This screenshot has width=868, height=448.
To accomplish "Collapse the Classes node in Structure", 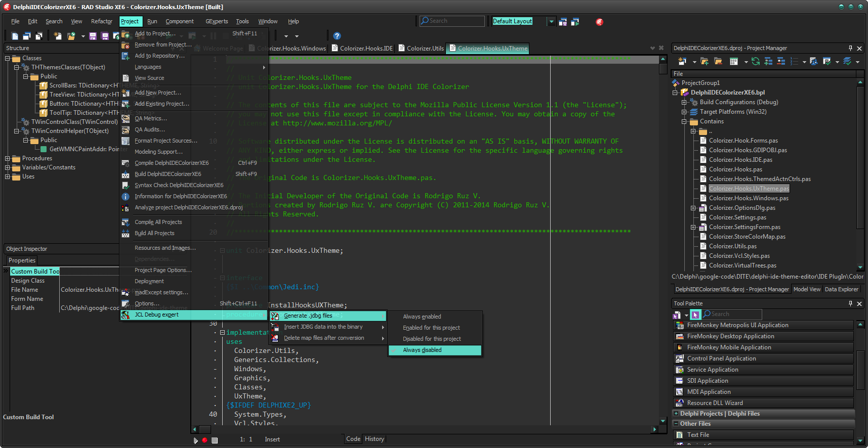I will pyautogui.click(x=8, y=58).
